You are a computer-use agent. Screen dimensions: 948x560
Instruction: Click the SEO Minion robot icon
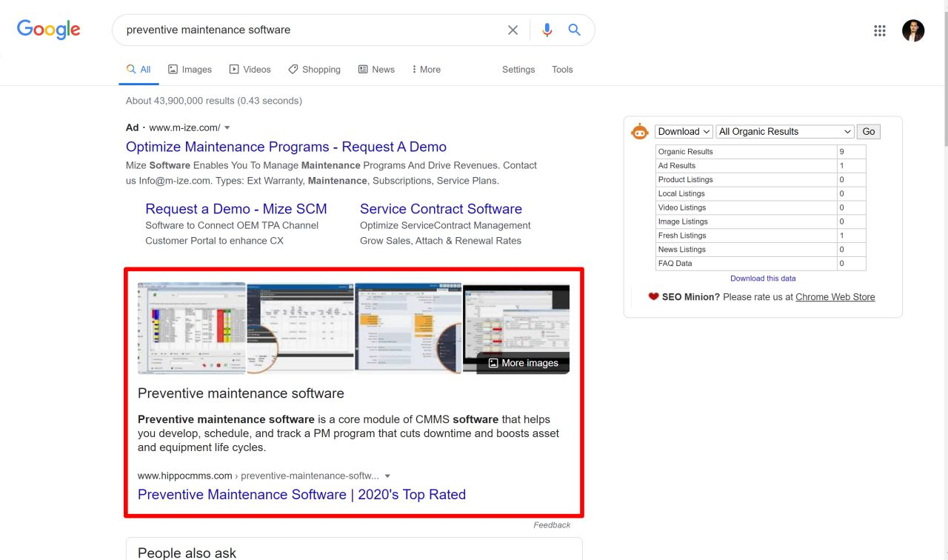[639, 132]
